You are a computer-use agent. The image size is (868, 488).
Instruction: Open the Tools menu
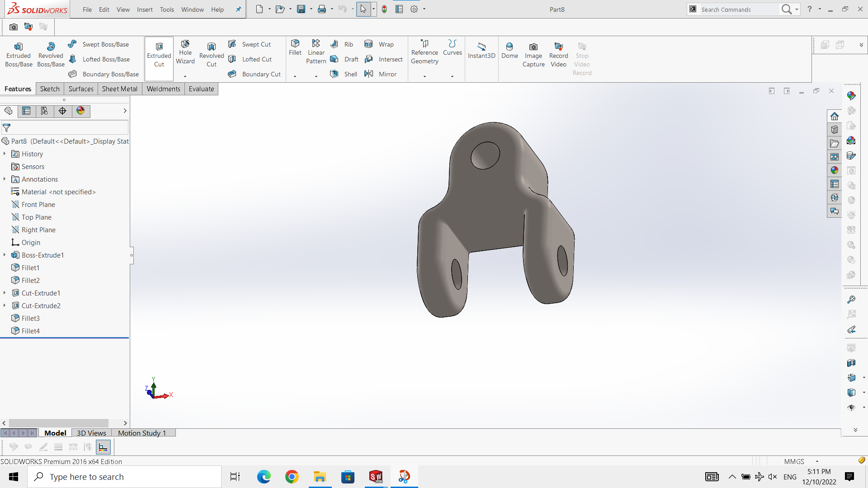pyautogui.click(x=167, y=9)
